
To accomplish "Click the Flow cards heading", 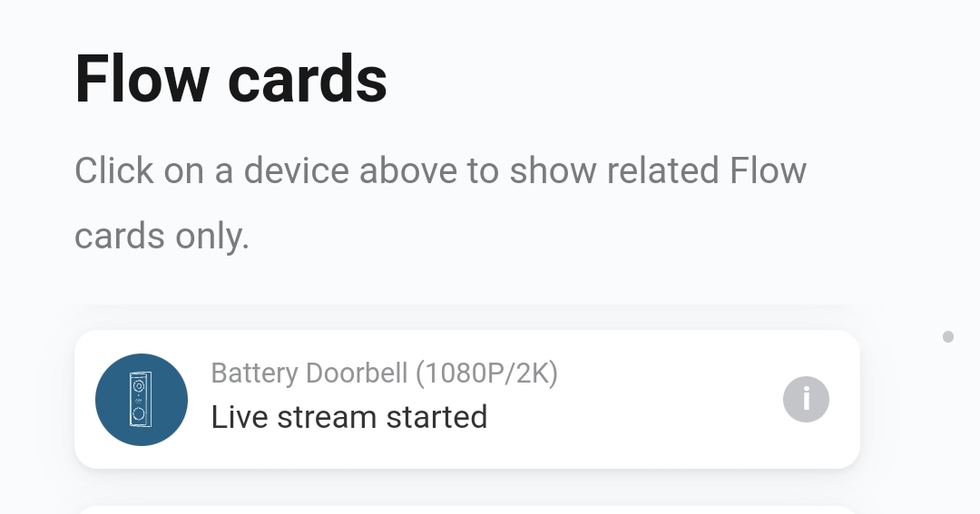I will point(230,78).
